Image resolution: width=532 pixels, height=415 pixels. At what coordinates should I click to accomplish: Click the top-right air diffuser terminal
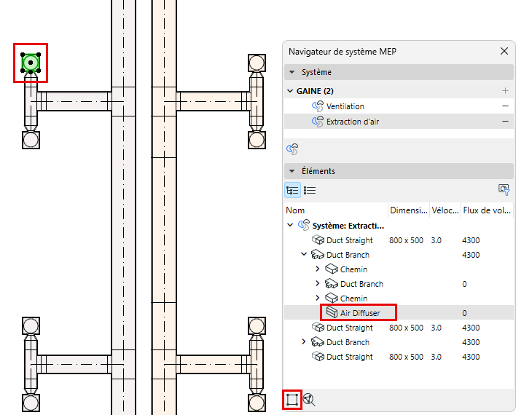tap(257, 63)
